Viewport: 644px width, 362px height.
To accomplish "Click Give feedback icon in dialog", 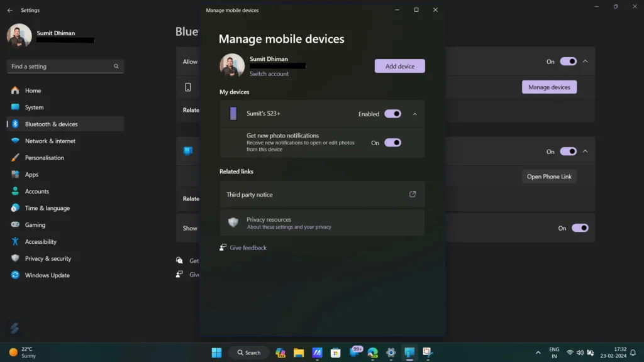I will click(223, 247).
